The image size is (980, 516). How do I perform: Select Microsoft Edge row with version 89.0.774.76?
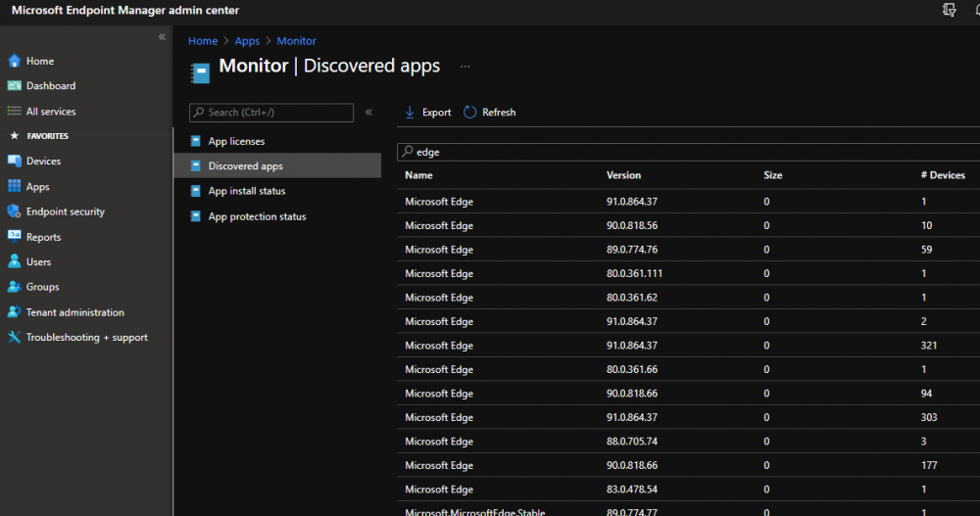[688, 250]
